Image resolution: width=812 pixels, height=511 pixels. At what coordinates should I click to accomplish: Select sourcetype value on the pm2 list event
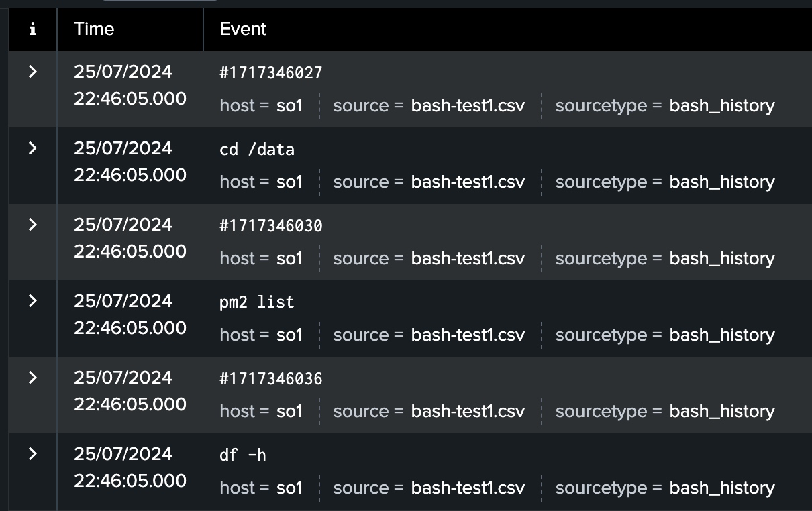click(x=721, y=335)
